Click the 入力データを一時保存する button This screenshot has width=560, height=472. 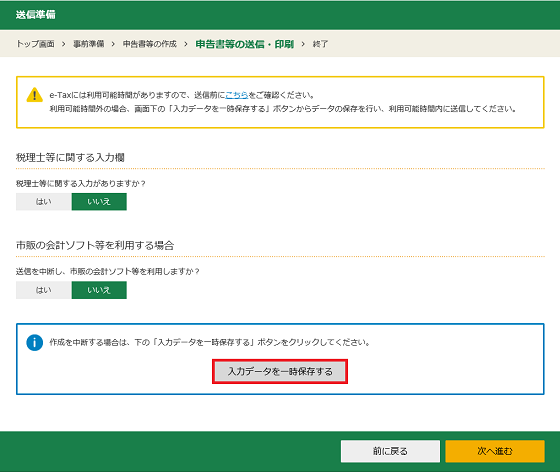[280, 372]
